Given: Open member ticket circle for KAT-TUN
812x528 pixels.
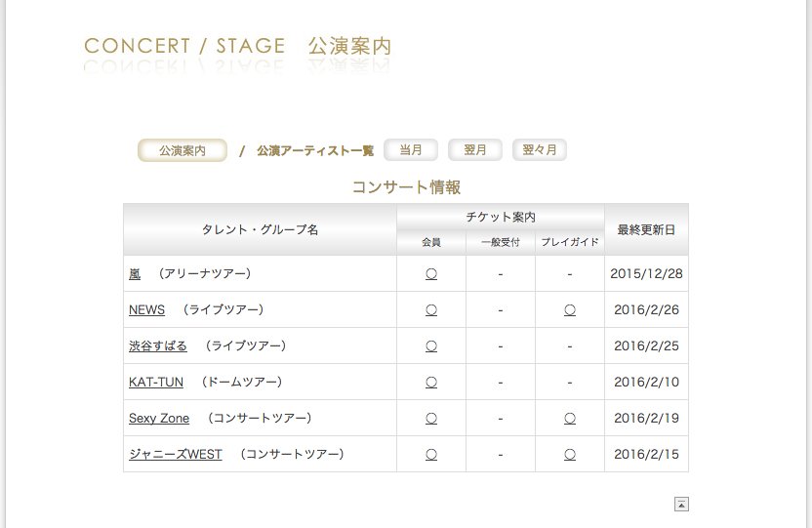Looking at the screenshot, I should pyautogui.click(x=430, y=382).
